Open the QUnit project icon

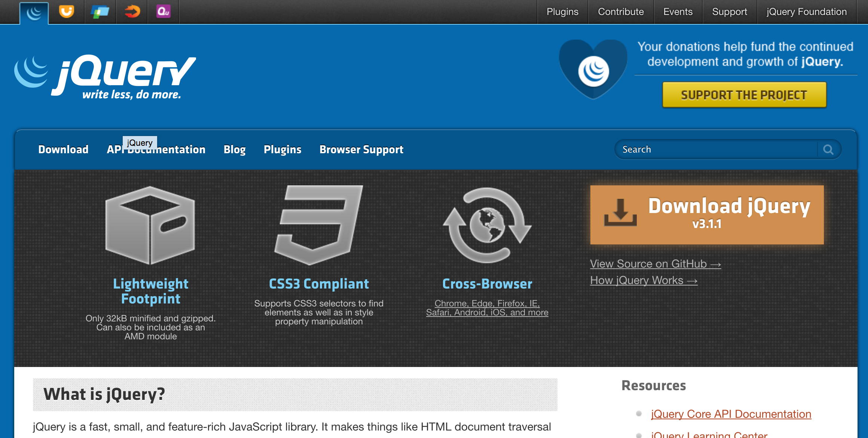(163, 12)
